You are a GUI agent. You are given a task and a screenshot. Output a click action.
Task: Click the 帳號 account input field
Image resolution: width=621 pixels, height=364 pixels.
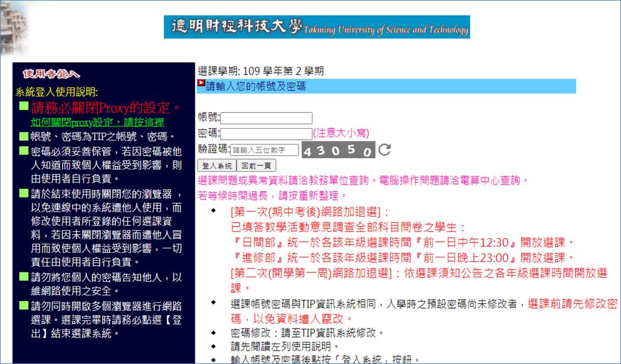pos(266,118)
